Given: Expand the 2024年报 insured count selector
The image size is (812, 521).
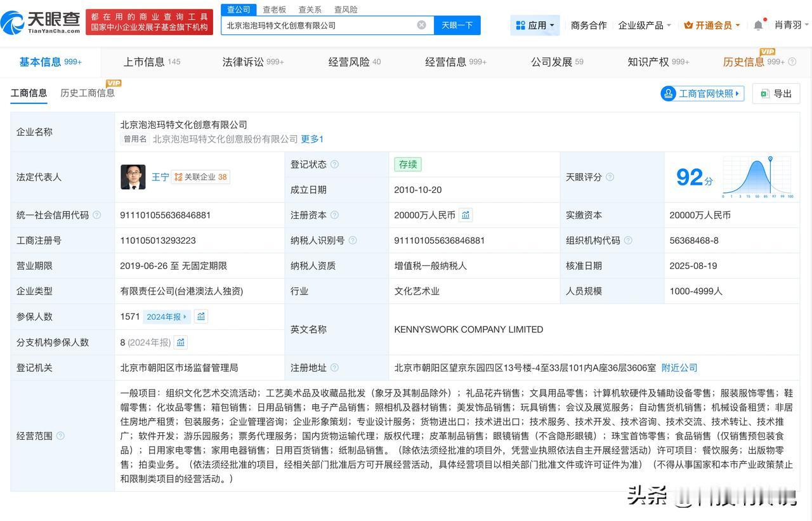Looking at the screenshot, I should click(167, 317).
